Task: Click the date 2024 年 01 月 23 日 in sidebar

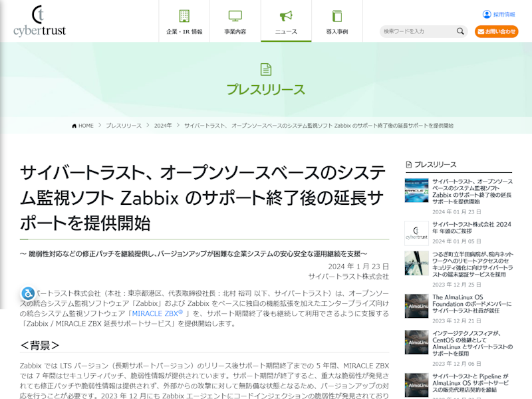Action: tap(457, 211)
